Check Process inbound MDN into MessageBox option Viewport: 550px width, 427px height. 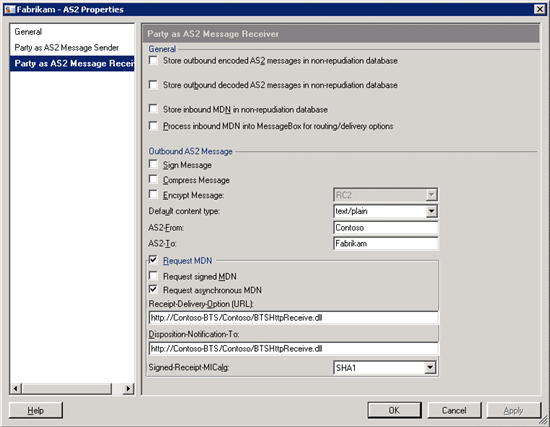point(153,126)
